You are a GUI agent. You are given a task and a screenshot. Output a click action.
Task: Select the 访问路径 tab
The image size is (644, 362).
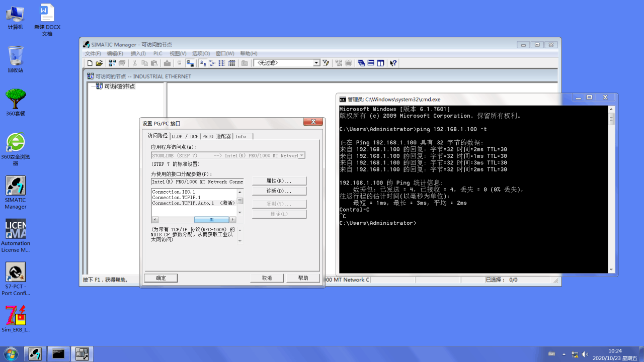157,136
